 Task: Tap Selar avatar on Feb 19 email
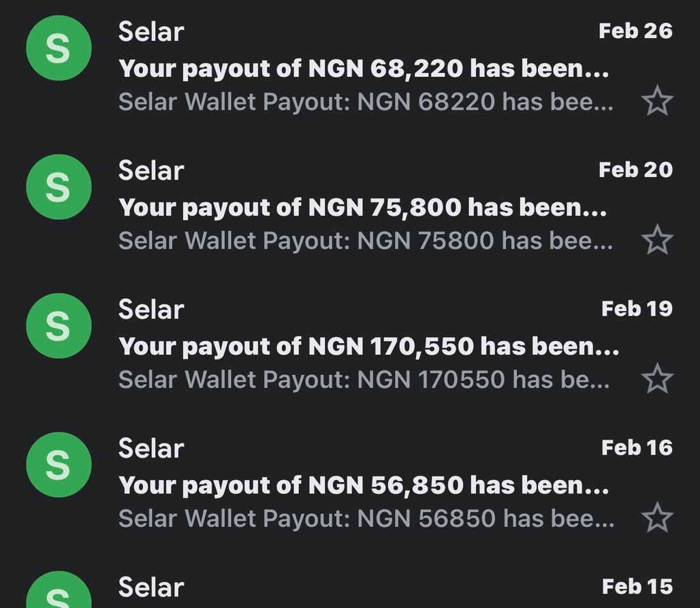tap(59, 326)
